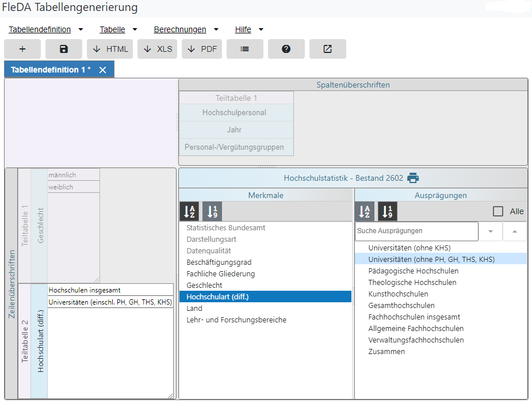Close the Tabellendefinition 1 tab

coord(103,70)
